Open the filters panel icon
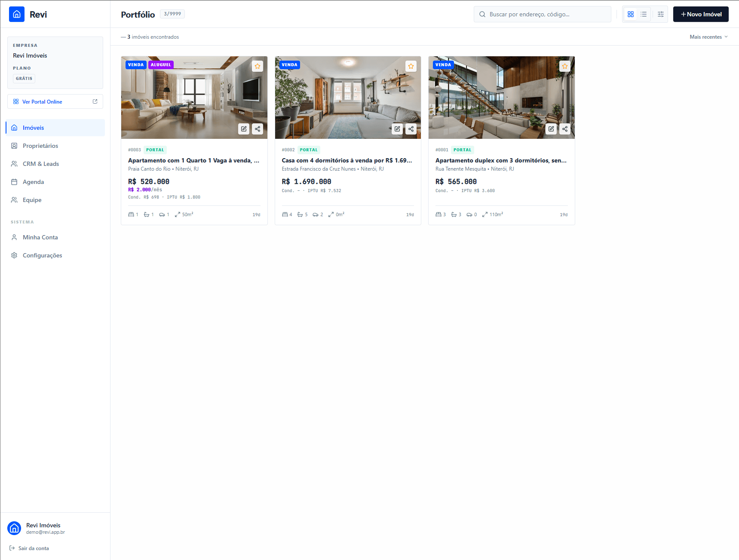This screenshot has width=739, height=560. [660, 14]
